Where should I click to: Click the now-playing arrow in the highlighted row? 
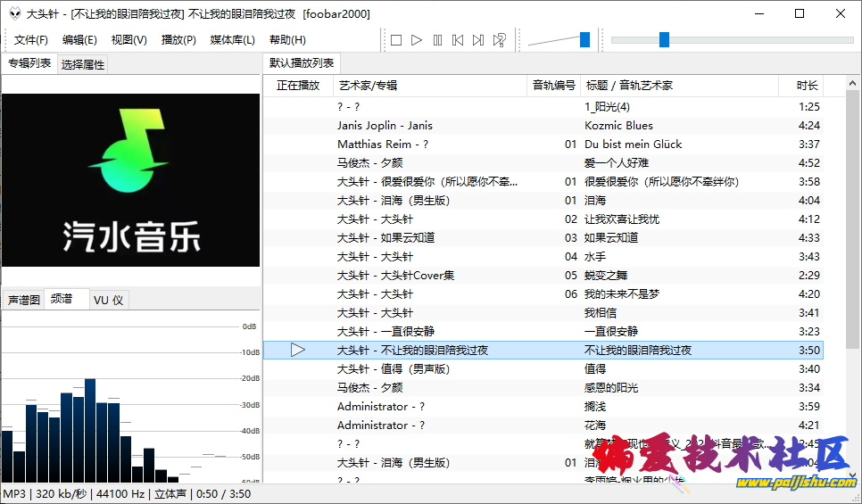297,350
